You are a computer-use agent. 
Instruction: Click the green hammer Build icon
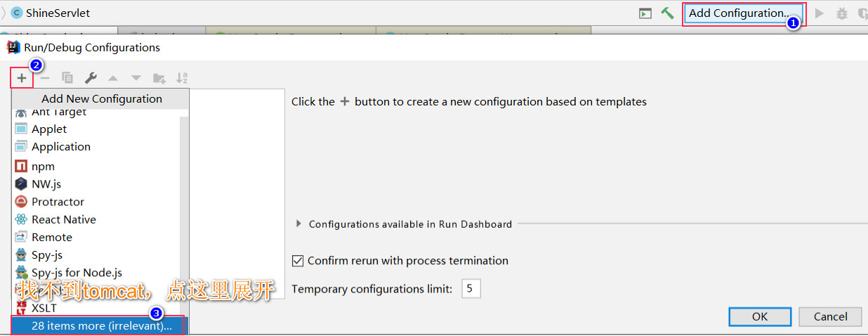point(667,13)
